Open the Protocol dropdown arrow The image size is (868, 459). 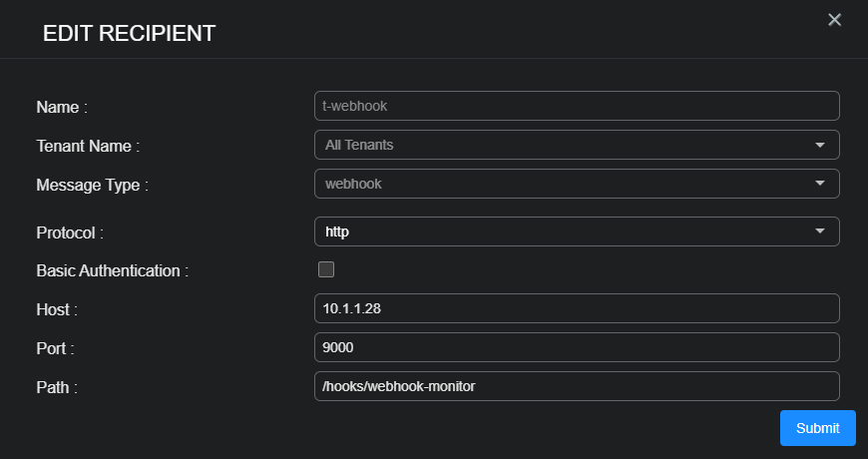click(x=820, y=231)
